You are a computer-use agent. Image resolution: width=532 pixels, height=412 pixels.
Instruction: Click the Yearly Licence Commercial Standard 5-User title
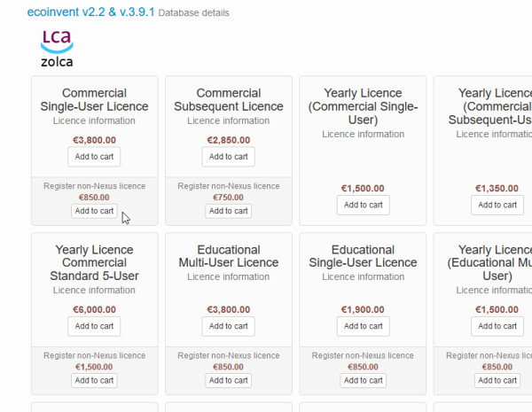(x=94, y=263)
